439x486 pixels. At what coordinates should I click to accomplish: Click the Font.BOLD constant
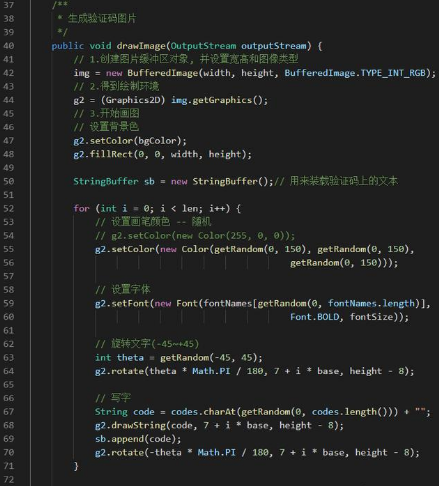click(x=314, y=317)
